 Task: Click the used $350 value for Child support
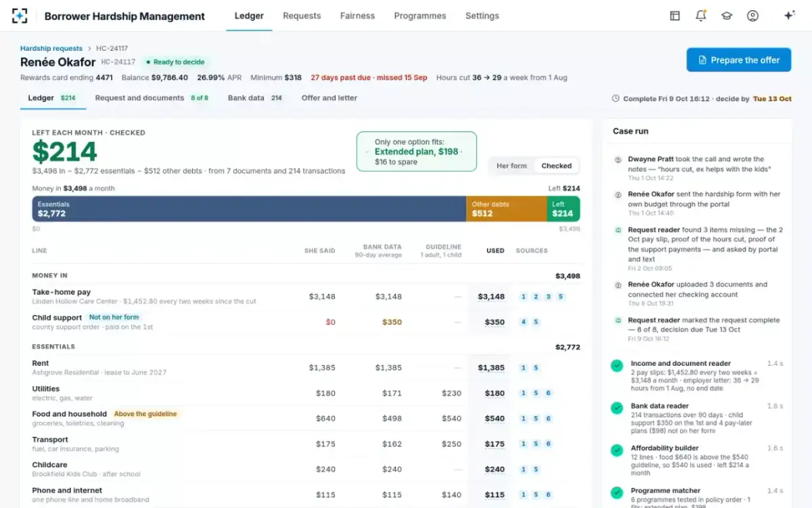(495, 322)
